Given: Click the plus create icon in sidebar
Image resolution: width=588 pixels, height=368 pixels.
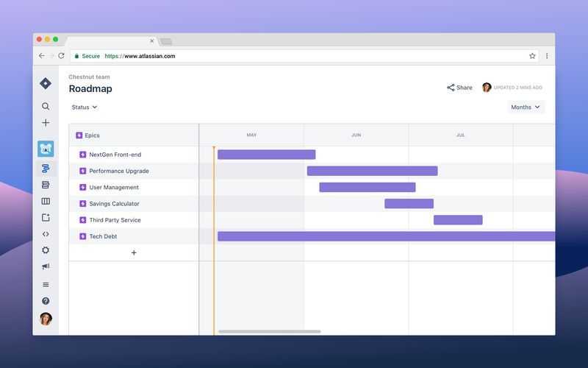Looking at the screenshot, I should 46,123.
